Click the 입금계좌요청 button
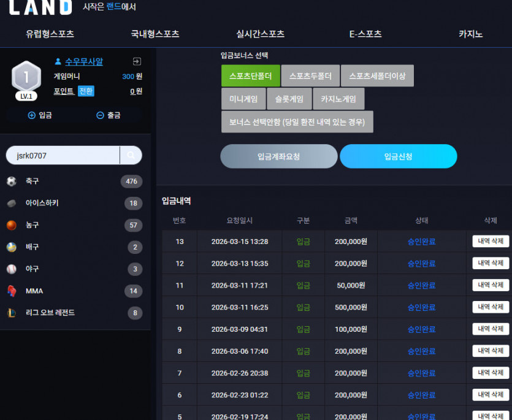Screen dimensions: 512x420 pyautogui.click(x=279, y=156)
